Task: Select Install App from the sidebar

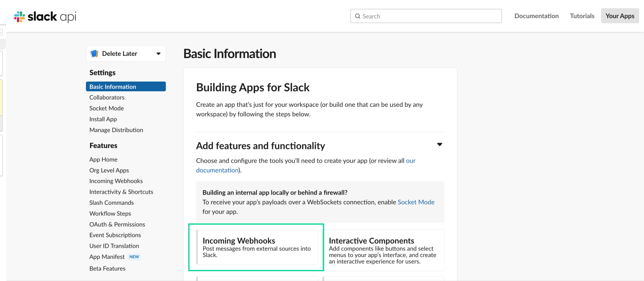Action: click(x=103, y=119)
